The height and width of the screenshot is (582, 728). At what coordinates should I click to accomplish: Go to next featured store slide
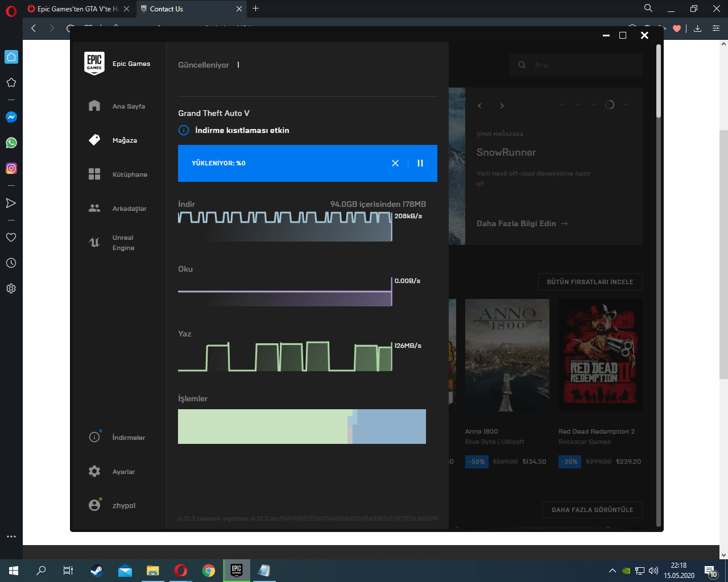(x=502, y=106)
